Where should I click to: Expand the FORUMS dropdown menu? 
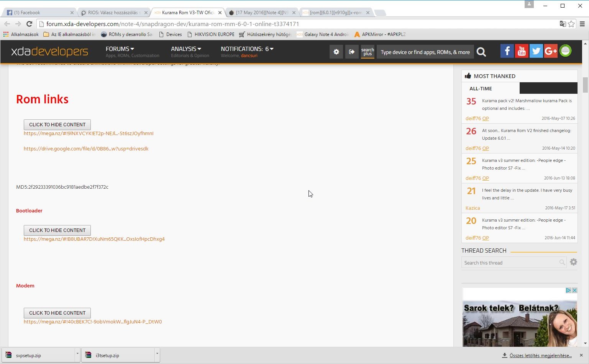click(120, 49)
